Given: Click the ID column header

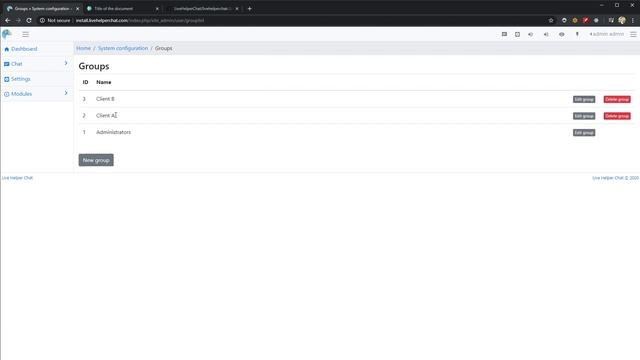Looking at the screenshot, I should (x=85, y=82).
